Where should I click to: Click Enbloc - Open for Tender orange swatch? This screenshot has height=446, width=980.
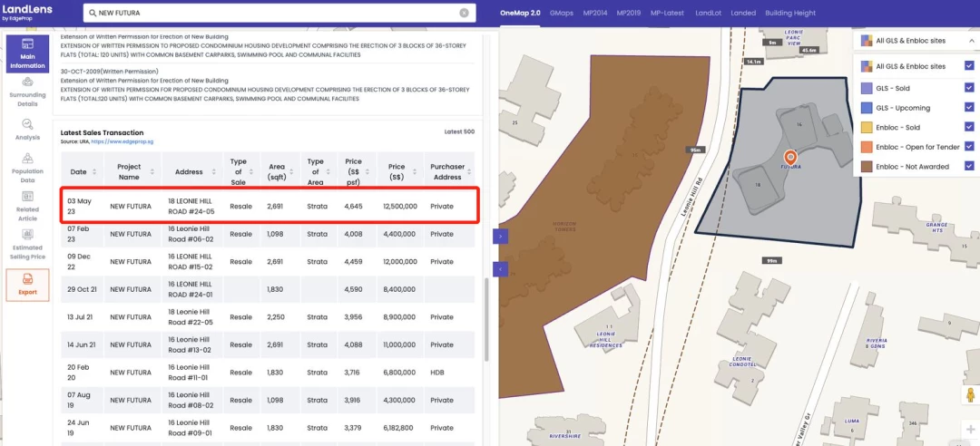click(867, 147)
